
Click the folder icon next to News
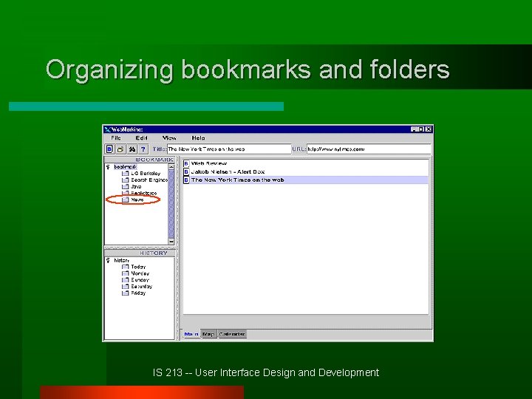point(125,199)
